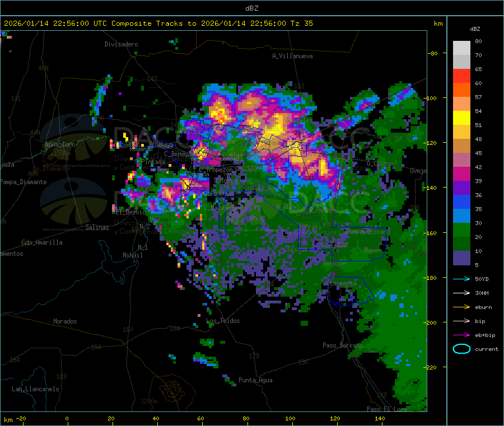This screenshot has height=426, width=504.
Task: Click the 'Paso_El_Loro' map label
Action: (387, 409)
